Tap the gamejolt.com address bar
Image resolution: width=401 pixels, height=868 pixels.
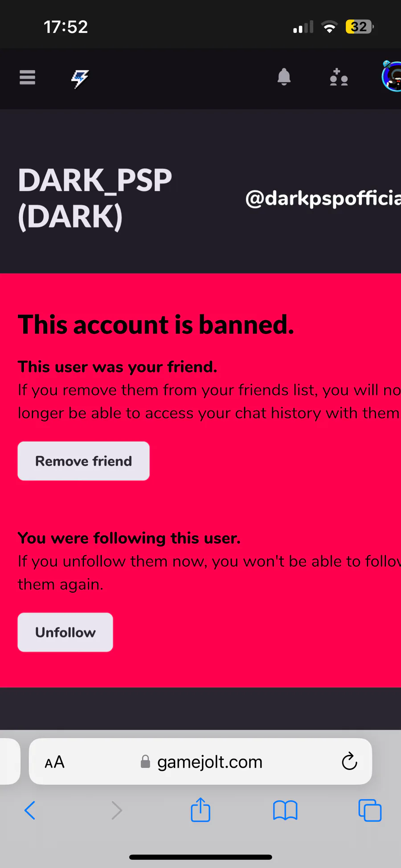pos(200,762)
